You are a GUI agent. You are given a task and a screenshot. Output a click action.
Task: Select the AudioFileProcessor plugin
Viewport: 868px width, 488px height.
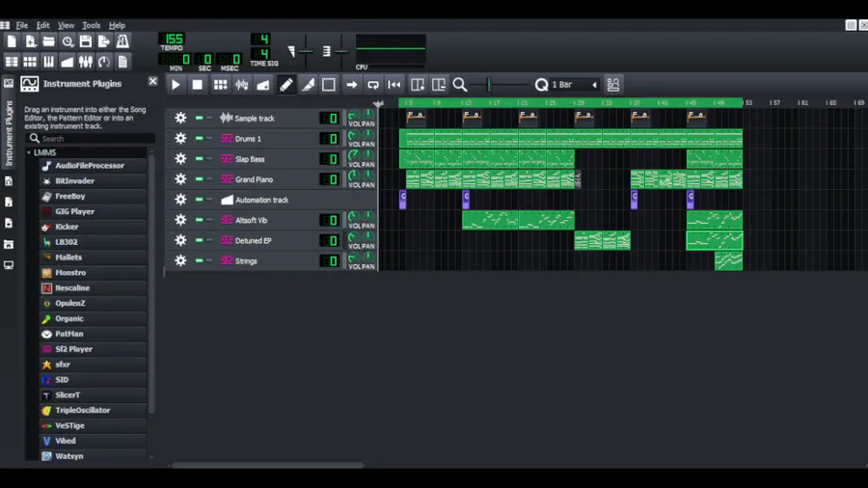[93, 166]
